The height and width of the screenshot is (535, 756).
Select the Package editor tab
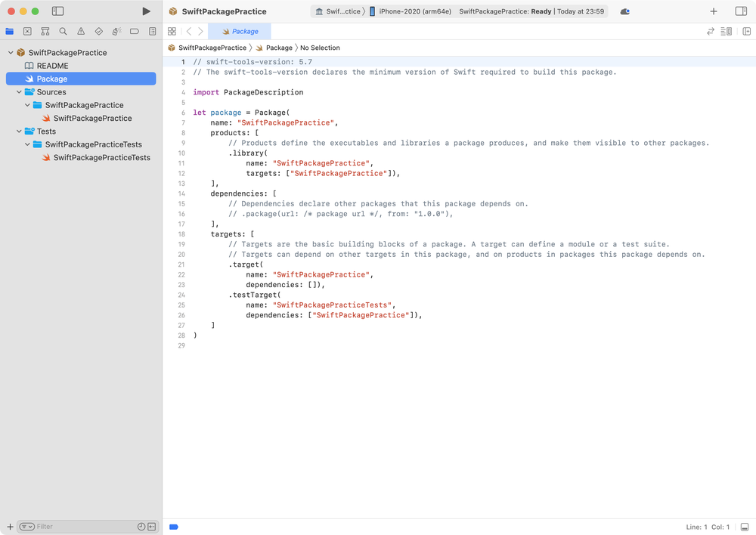coord(240,32)
